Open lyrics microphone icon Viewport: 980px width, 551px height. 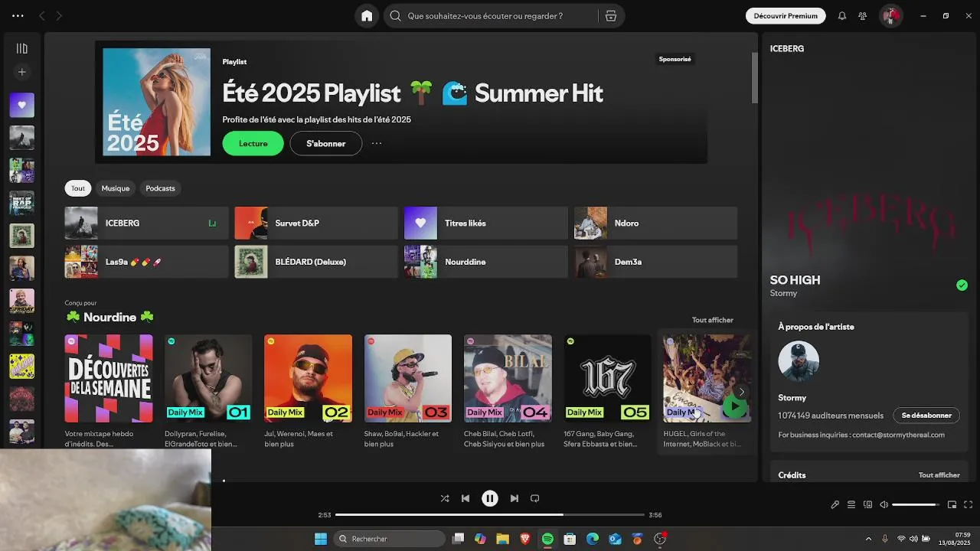point(835,504)
